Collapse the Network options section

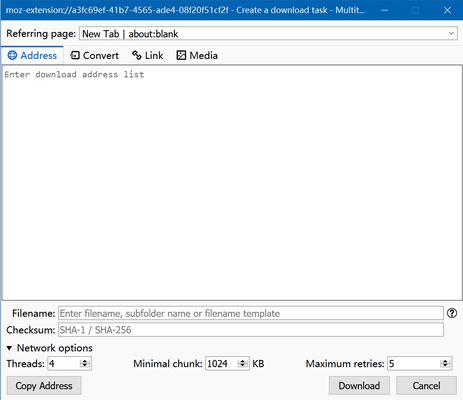point(49,348)
